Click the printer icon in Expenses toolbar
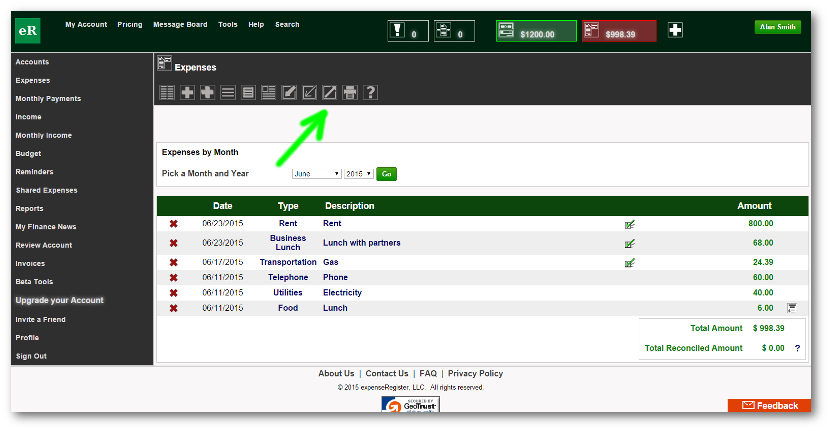Screen dimensions: 830x431 [x=350, y=93]
